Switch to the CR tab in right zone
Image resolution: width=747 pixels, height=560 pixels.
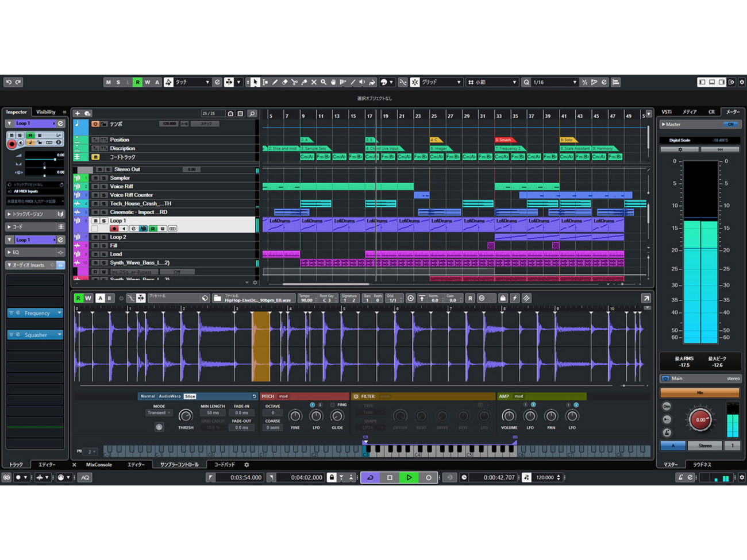pos(711,112)
